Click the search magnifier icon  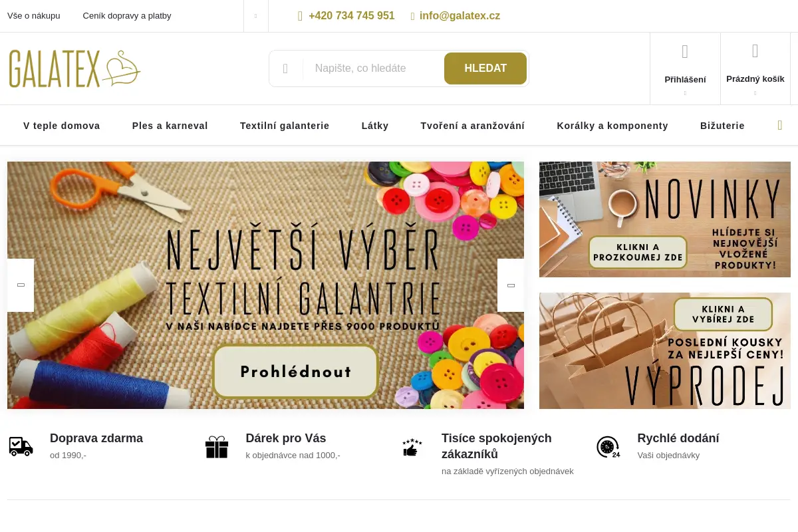click(x=285, y=68)
